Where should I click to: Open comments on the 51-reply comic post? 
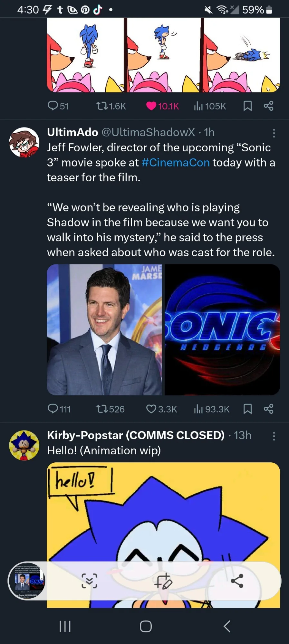53,106
